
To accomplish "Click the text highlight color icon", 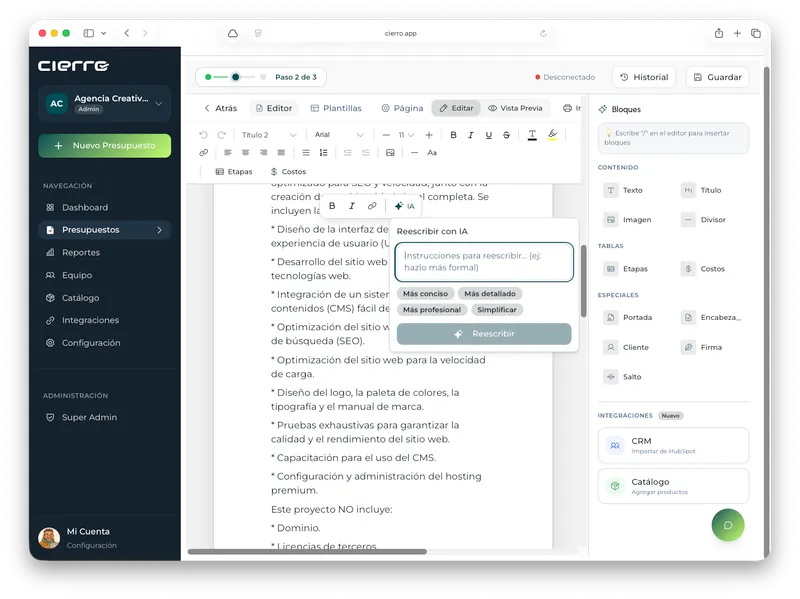I will pyautogui.click(x=553, y=135).
